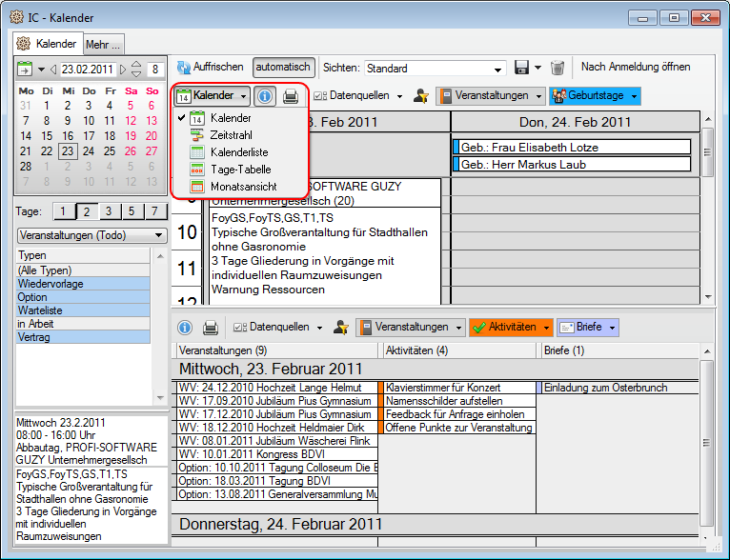730x560 pixels.
Task: Expand the Veranstaltungen (Todo) dropdown
Action: (91, 235)
